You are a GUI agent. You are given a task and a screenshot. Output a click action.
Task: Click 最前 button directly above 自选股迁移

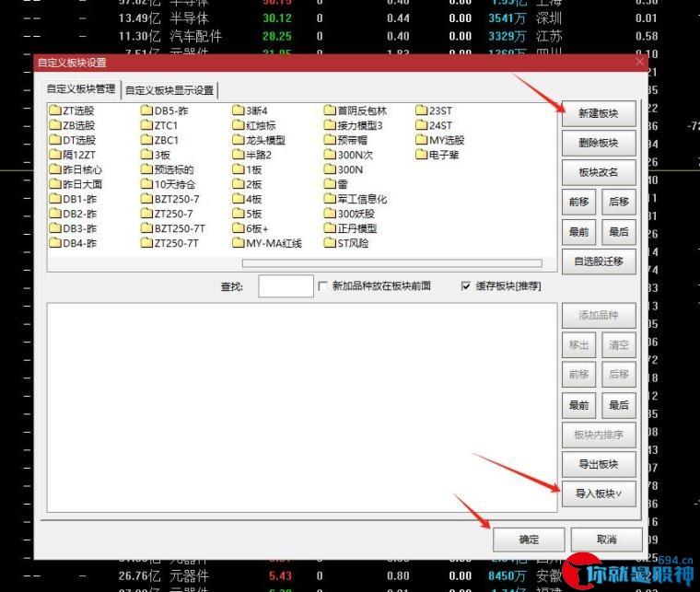(579, 232)
